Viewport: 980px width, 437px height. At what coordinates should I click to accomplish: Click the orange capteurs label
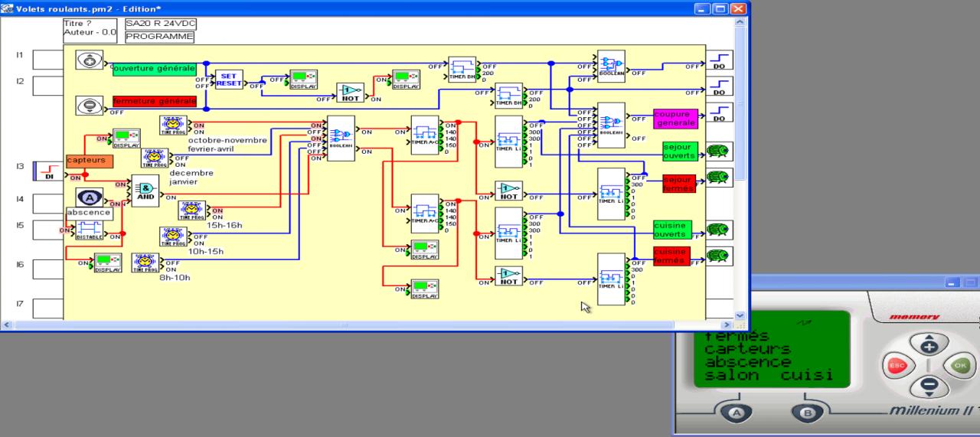(x=90, y=161)
